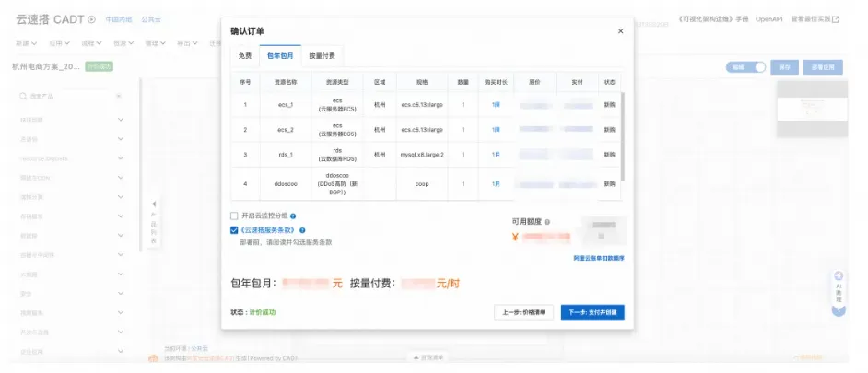Click the 购买时长 column header
The width and height of the screenshot is (868, 373).
[x=496, y=81]
